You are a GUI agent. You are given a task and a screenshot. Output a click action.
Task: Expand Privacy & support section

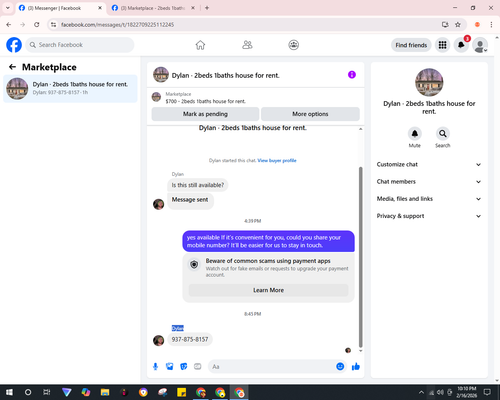coord(429,216)
